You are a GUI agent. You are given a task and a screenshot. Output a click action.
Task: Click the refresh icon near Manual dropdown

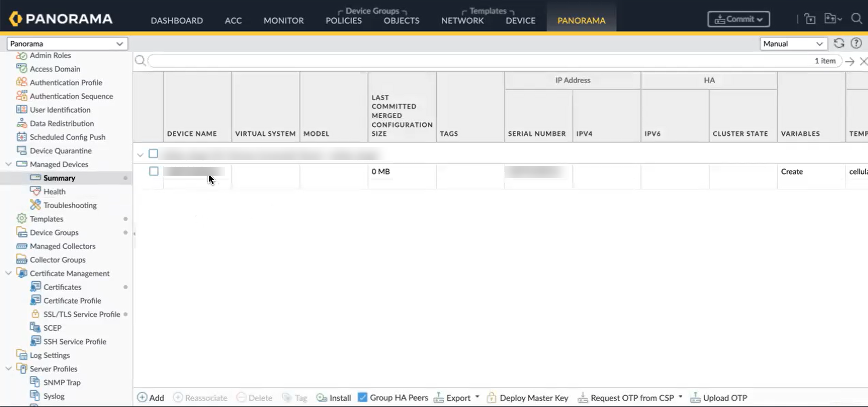(x=839, y=44)
